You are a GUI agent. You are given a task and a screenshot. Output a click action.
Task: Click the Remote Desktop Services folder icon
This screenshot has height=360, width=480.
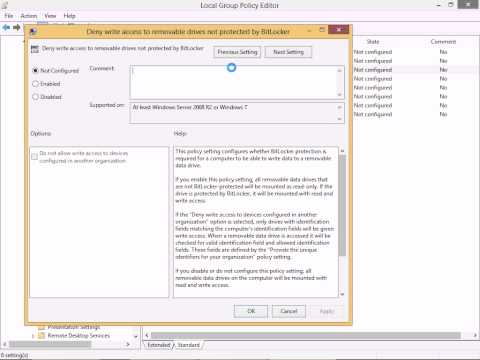click(x=41, y=336)
